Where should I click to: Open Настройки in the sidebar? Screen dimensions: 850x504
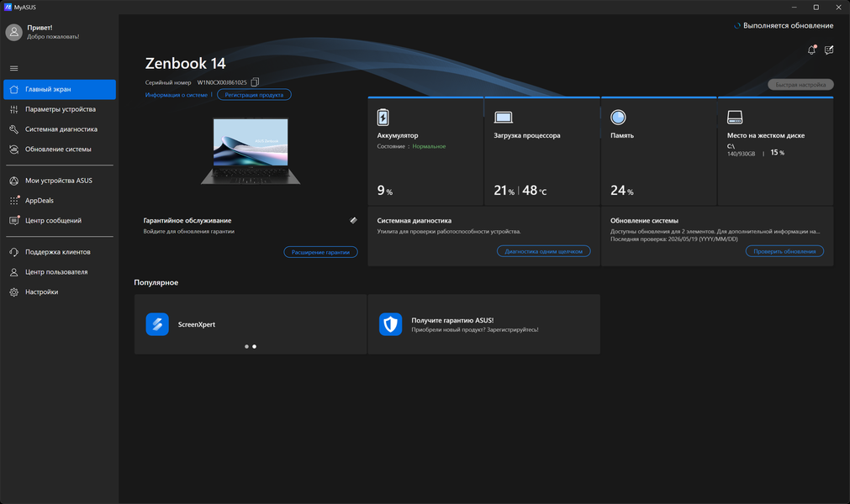(x=60, y=292)
